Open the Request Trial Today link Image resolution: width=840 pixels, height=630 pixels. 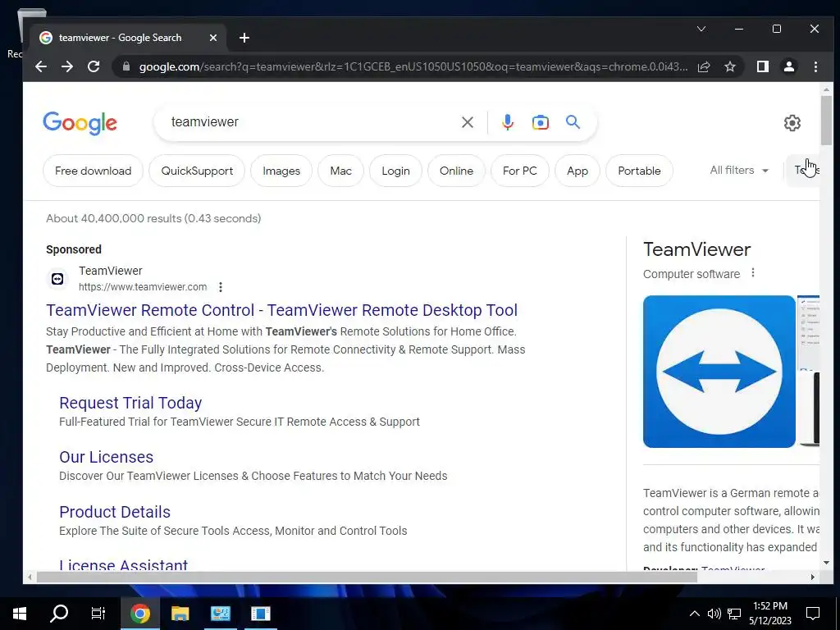coord(130,403)
